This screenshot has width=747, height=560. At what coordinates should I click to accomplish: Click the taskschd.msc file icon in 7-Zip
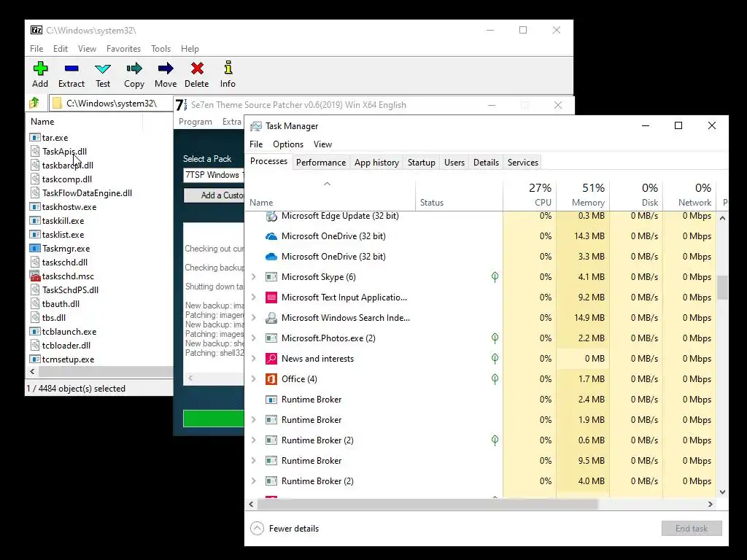35,276
